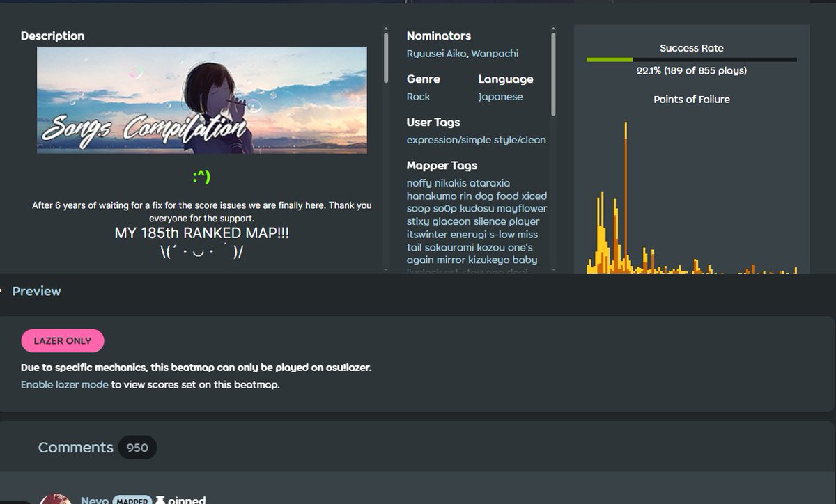Search the kozou mapper tag

point(492,248)
